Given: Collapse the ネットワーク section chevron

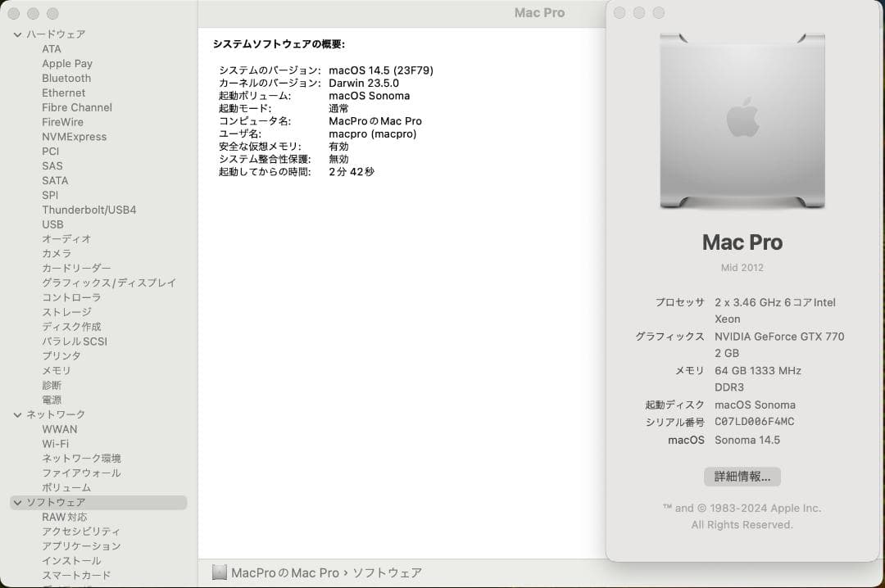Looking at the screenshot, I should tap(17, 414).
